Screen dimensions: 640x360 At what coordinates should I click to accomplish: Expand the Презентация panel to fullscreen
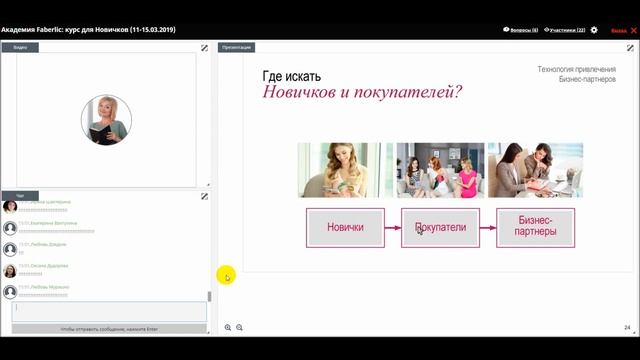tap(630, 48)
